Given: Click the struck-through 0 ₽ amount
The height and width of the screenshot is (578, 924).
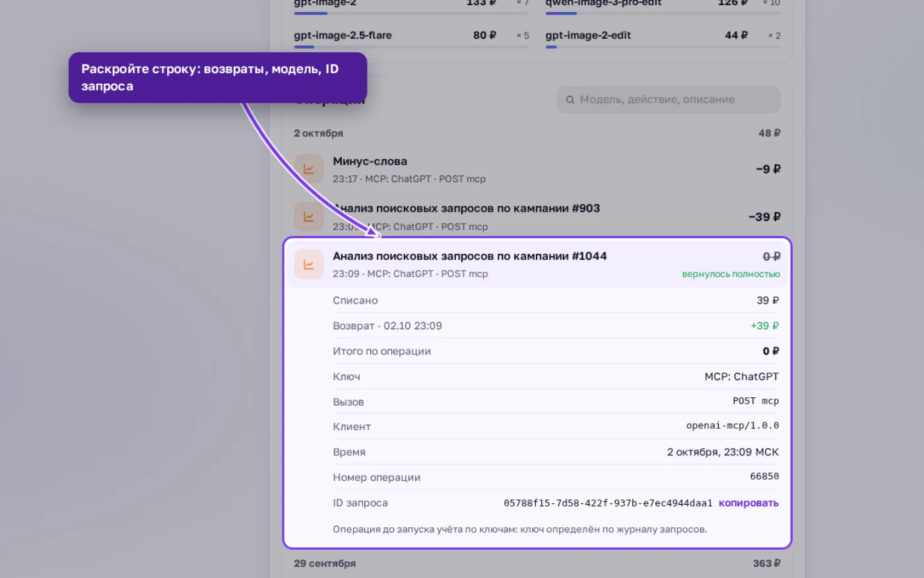Looking at the screenshot, I should 772,256.
